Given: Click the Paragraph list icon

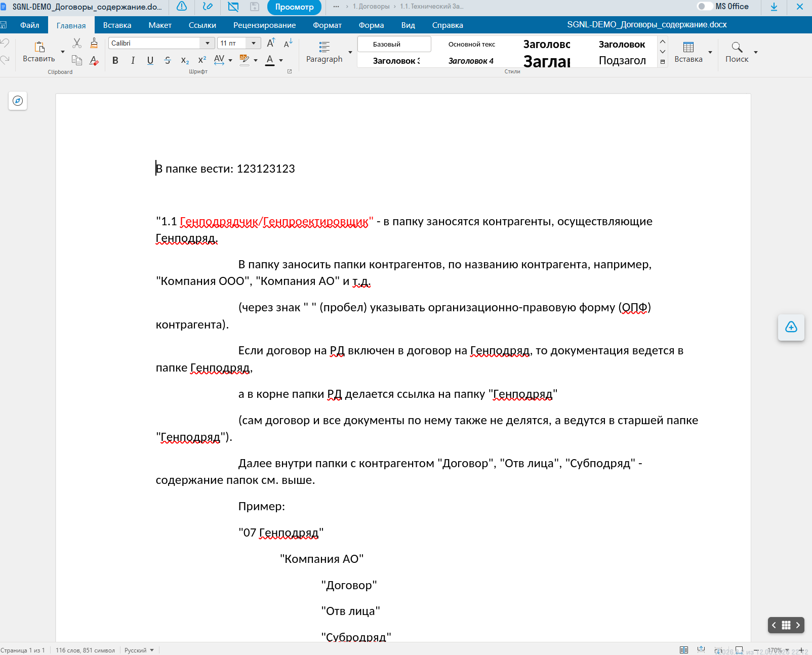Looking at the screenshot, I should click(x=324, y=47).
